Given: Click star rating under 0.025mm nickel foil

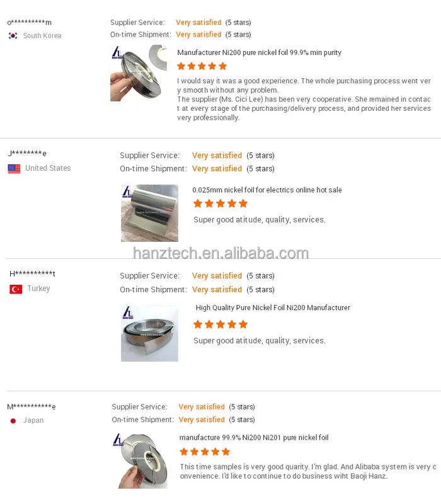Looking at the screenshot, I should coord(220,203).
